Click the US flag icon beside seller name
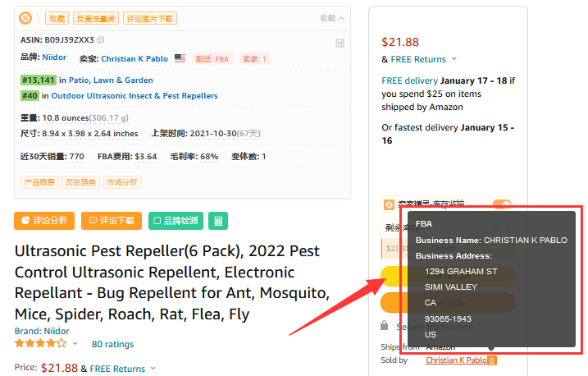 point(180,59)
